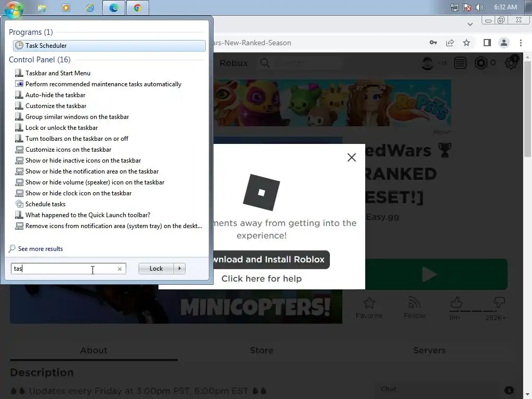Click the password key icon in Chrome address bar
Screen dimensions: 532x399
point(433,43)
